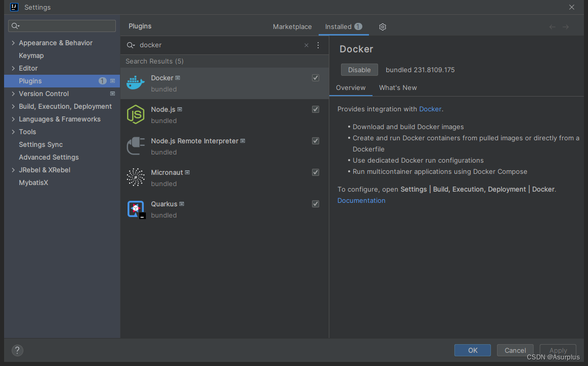Expand Languages & Frameworks section
The height and width of the screenshot is (366, 588).
click(x=13, y=119)
